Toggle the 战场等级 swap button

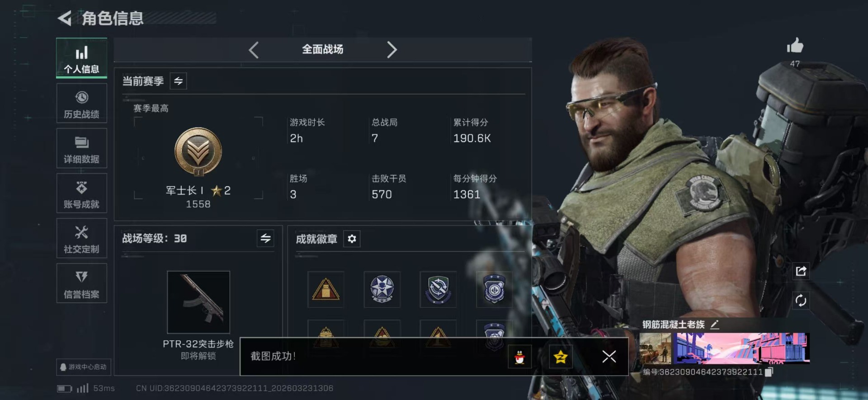pyautogui.click(x=265, y=238)
